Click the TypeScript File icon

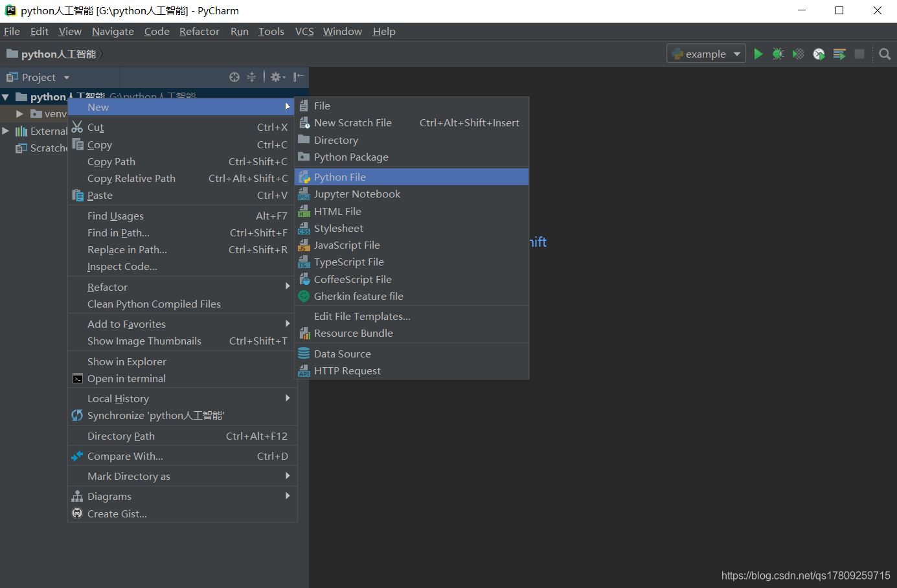click(304, 262)
